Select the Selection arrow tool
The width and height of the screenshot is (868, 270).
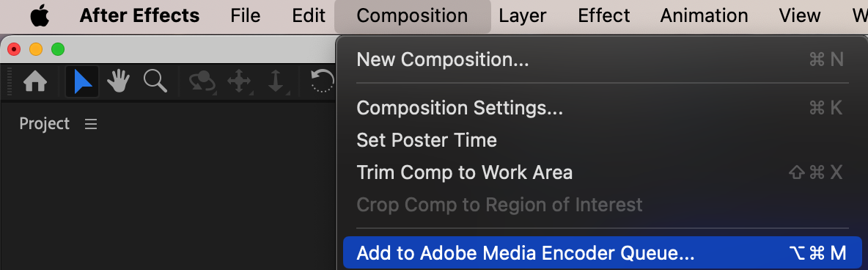pos(83,82)
